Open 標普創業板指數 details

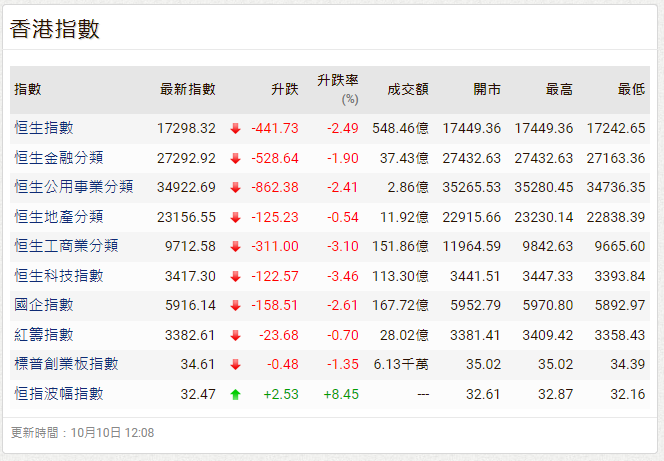coord(66,364)
